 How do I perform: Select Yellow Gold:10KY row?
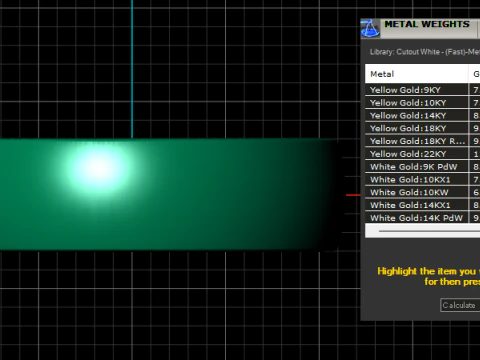(x=423, y=103)
